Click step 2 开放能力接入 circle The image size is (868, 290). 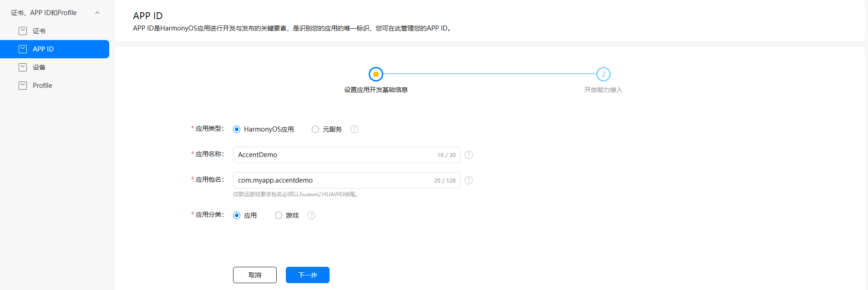point(604,74)
